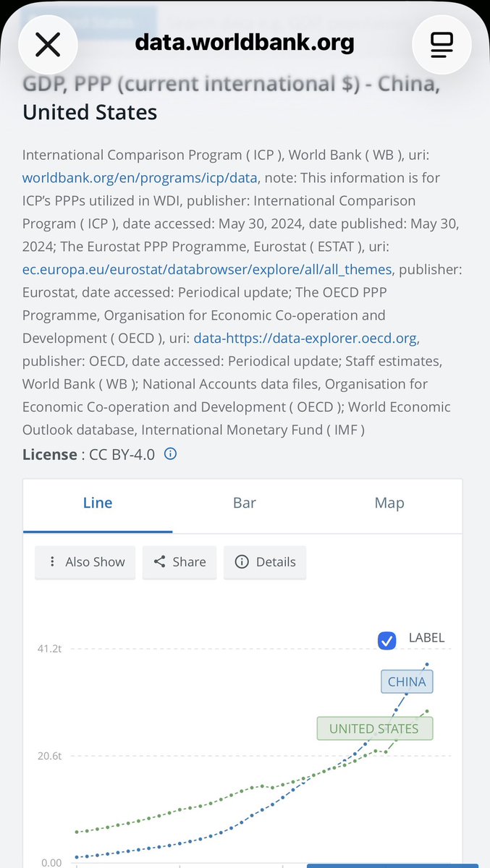This screenshot has width=490, height=868.
Task: Click the CHINA series label on chart
Action: 407,681
